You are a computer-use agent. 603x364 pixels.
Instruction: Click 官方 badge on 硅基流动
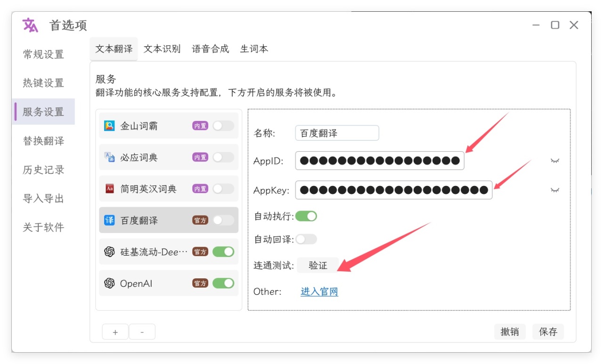200,252
